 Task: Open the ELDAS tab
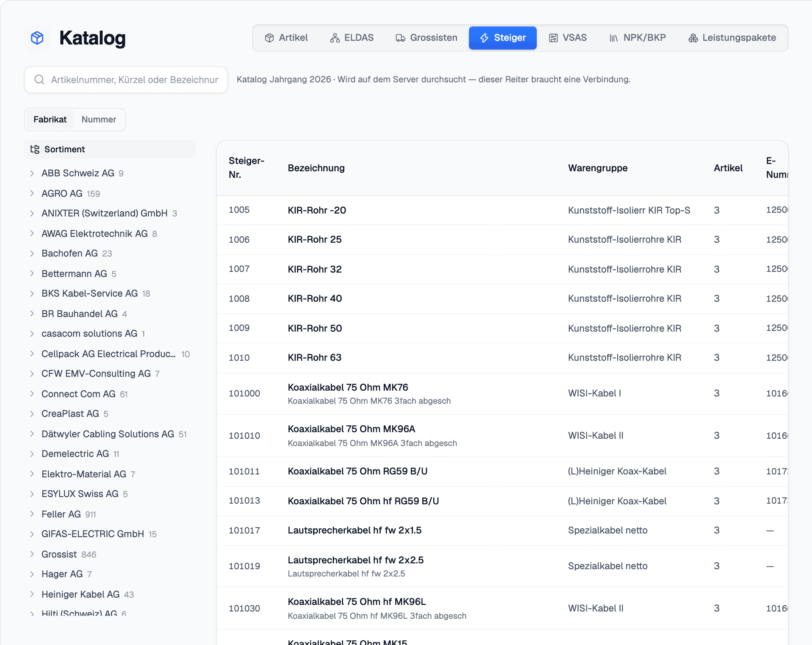[x=352, y=38]
